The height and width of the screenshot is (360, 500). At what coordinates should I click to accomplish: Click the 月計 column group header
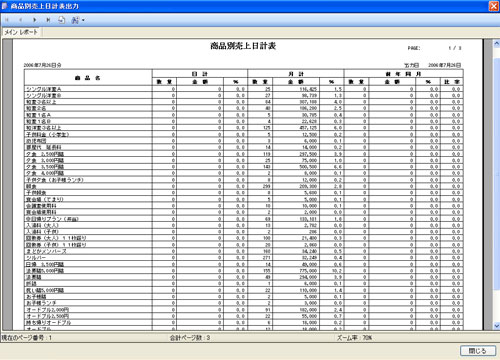point(296,74)
